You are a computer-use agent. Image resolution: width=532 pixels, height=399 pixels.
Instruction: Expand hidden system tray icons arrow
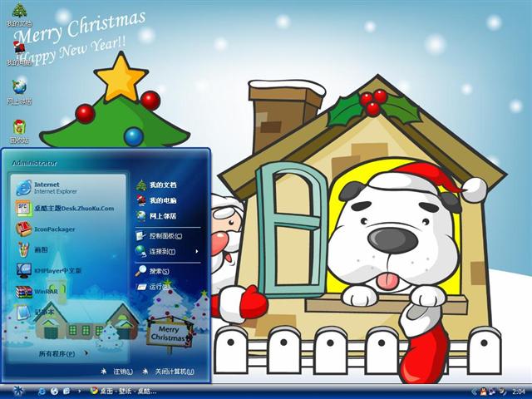pos(474,392)
